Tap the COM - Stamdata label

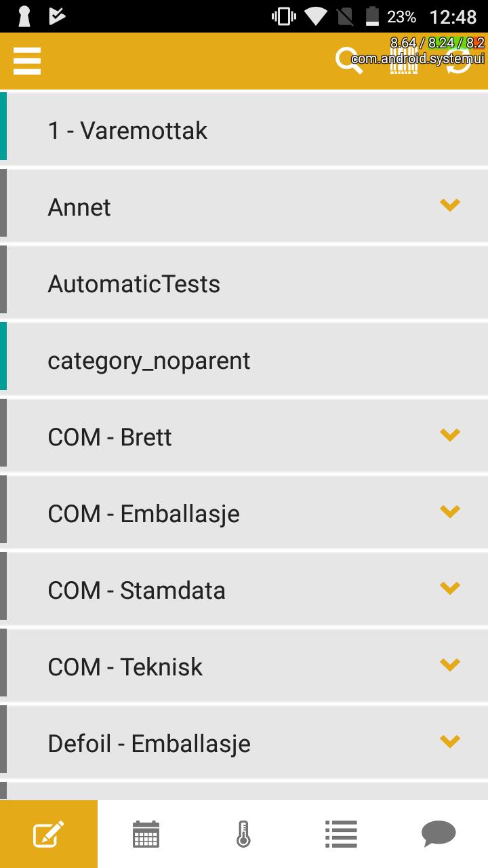coord(136,591)
